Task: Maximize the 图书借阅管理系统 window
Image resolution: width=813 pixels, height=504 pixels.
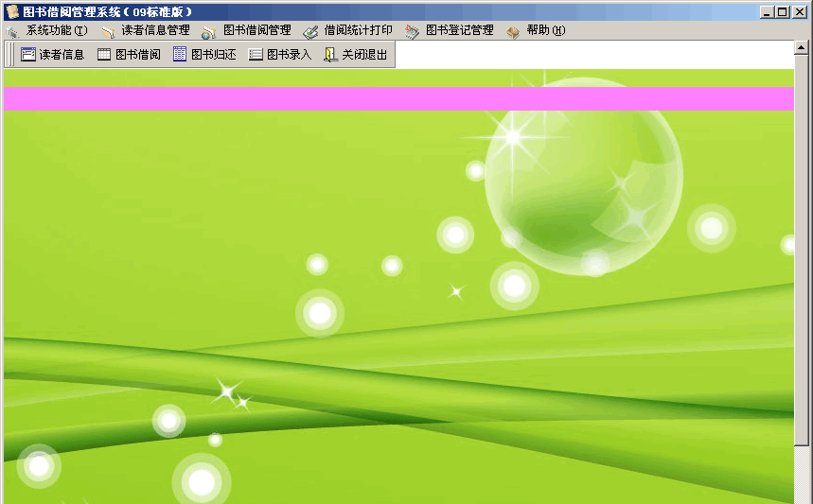Action: click(x=783, y=12)
